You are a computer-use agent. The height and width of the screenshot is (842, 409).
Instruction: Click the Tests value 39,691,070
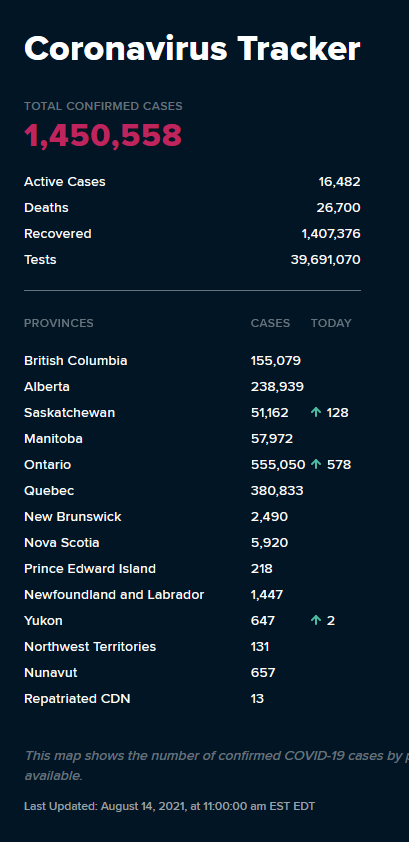click(x=325, y=260)
